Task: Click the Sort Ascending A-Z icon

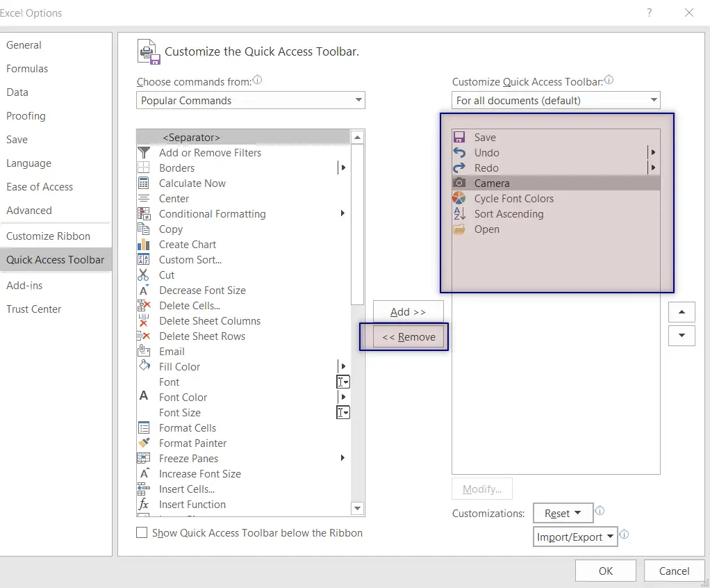Action: pos(459,213)
